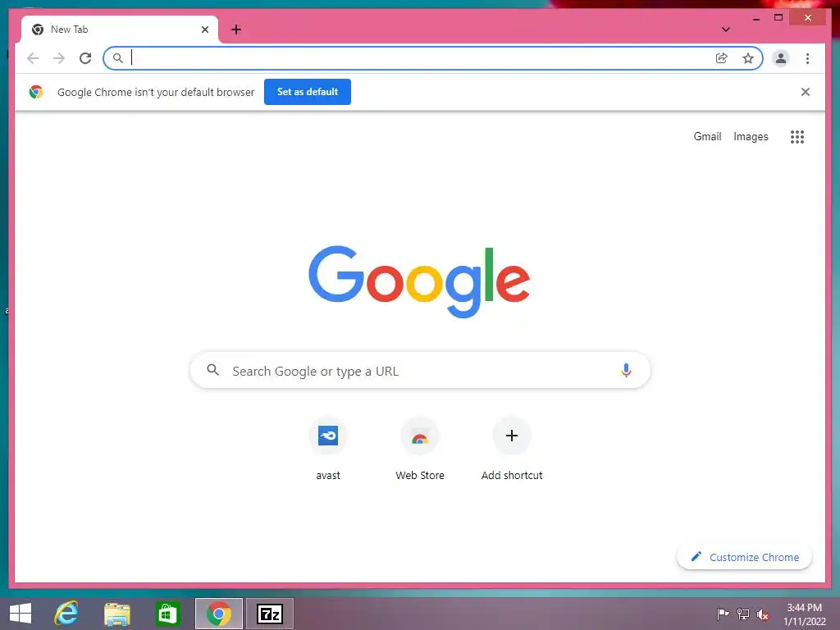
Task: Open the Gmail link
Action: pos(707,137)
